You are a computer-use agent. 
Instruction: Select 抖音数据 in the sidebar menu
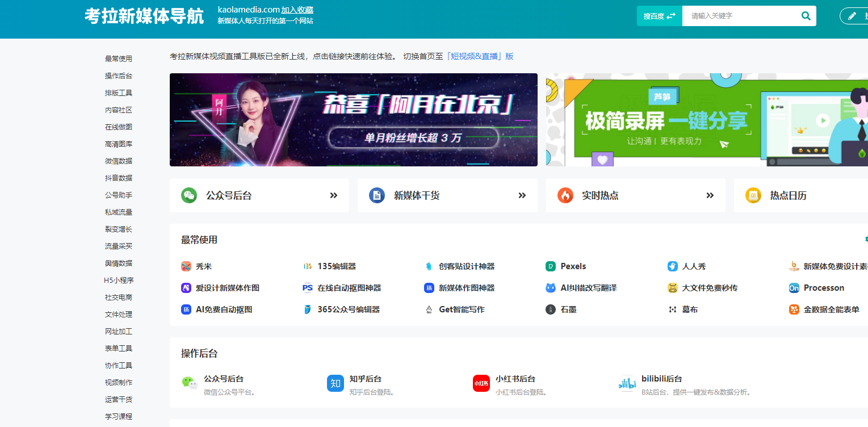click(x=118, y=177)
